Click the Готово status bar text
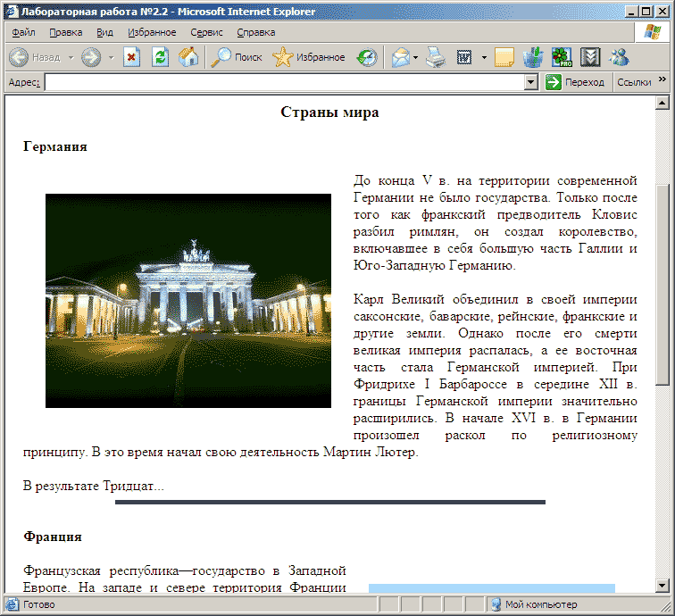This screenshot has width=675, height=616. [x=38, y=604]
